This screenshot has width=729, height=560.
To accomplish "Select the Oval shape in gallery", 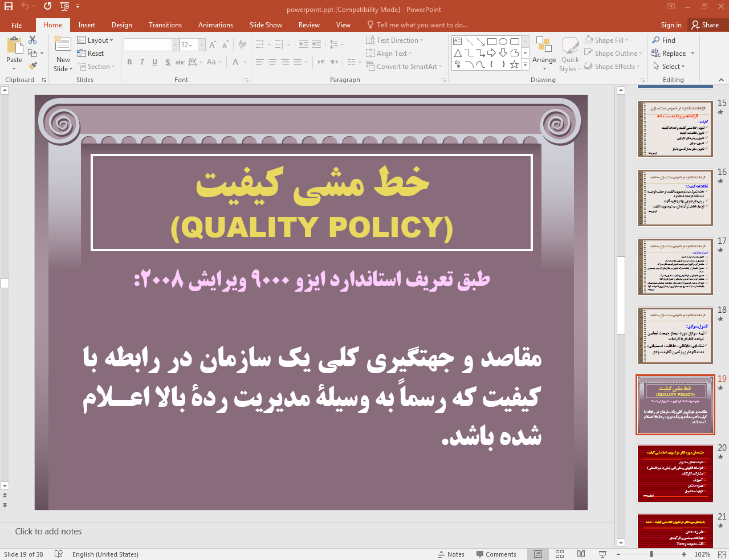I will pyautogui.click(x=503, y=42).
